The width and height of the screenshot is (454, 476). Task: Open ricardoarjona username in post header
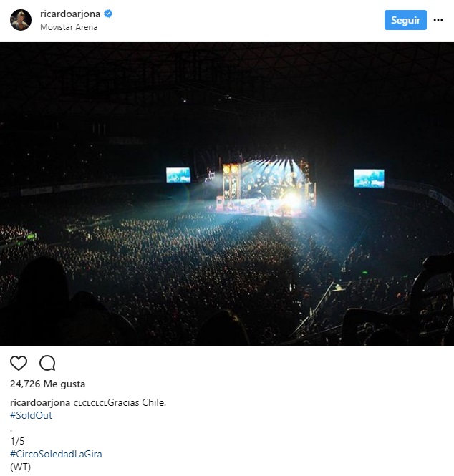click(x=71, y=14)
